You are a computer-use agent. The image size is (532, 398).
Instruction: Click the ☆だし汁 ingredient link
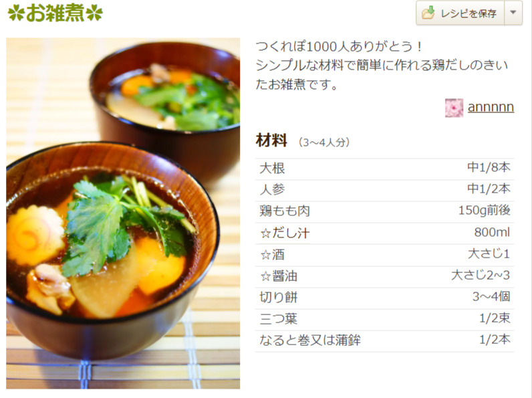[285, 233]
